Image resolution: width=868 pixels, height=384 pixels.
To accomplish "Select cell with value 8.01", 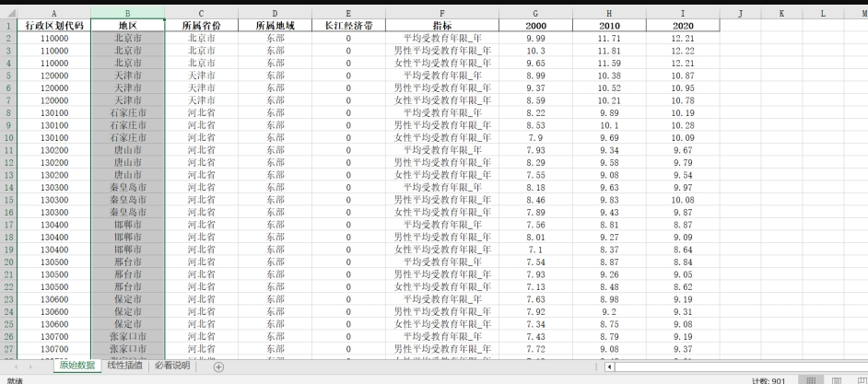I will (x=535, y=237).
